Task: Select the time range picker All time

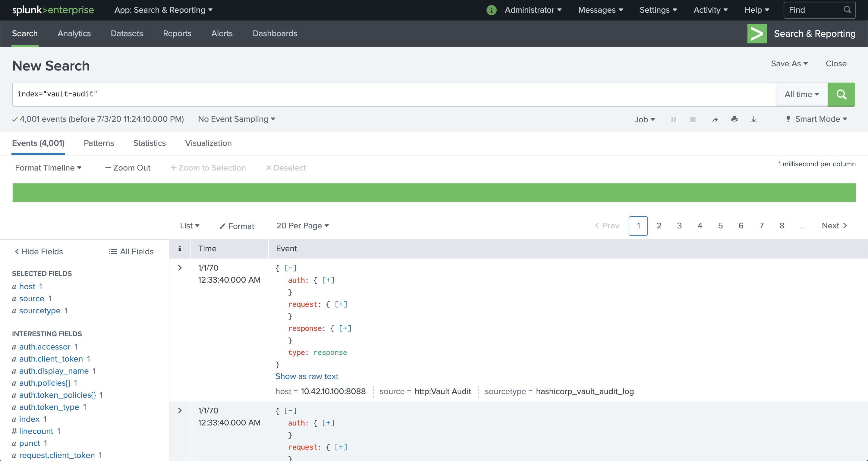Action: pos(801,94)
